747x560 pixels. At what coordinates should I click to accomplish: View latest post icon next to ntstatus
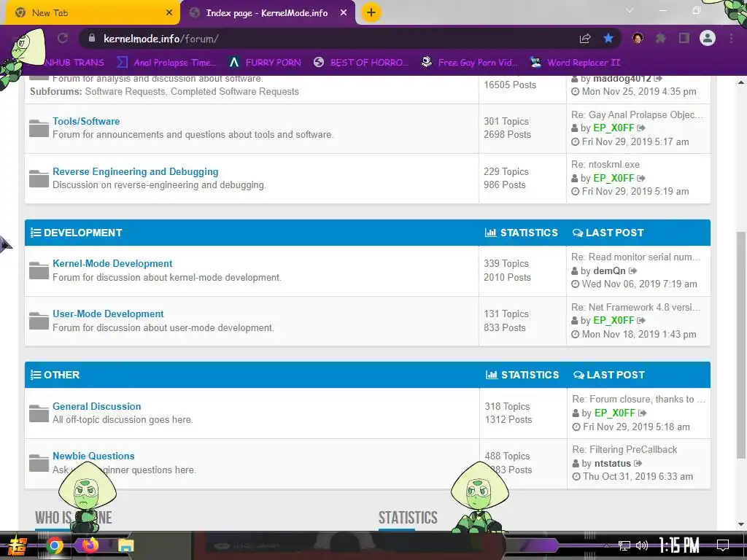pyautogui.click(x=638, y=463)
